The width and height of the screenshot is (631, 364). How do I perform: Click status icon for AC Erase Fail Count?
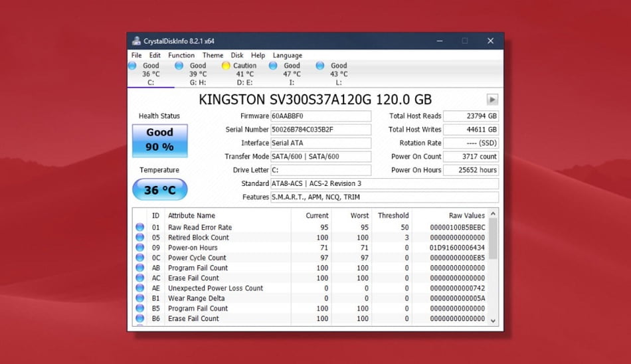tap(139, 278)
